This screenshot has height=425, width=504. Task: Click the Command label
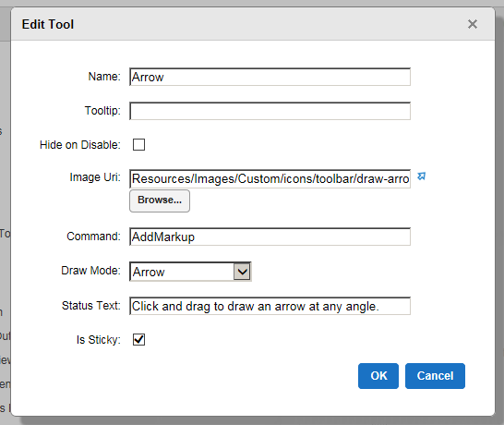click(x=93, y=237)
